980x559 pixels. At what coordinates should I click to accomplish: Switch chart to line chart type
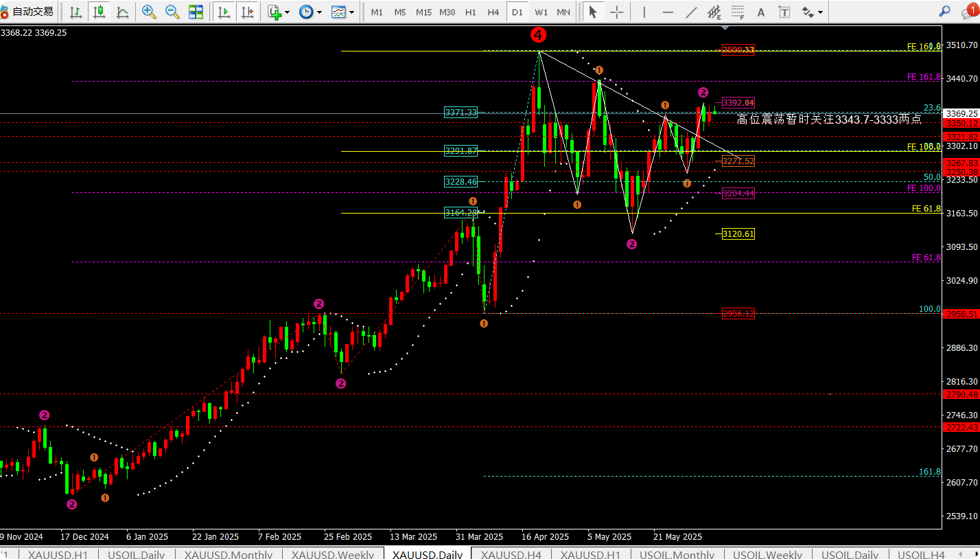pos(123,12)
